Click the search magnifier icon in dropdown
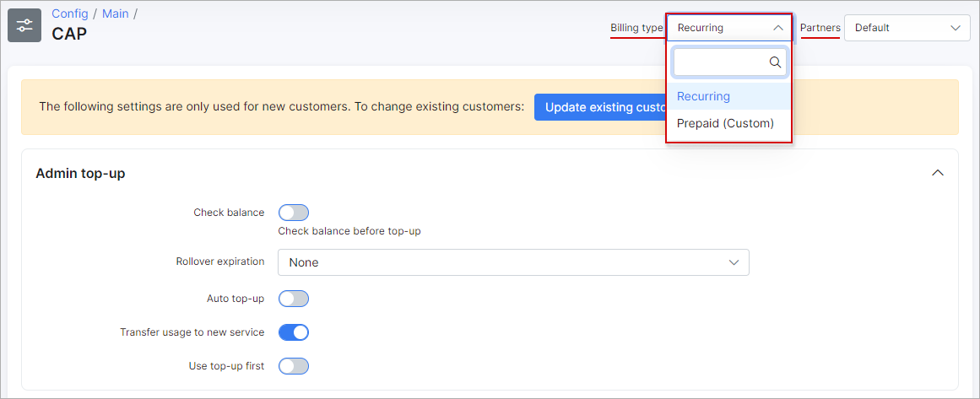Viewport: 980px width, 399px height. pyautogui.click(x=775, y=62)
